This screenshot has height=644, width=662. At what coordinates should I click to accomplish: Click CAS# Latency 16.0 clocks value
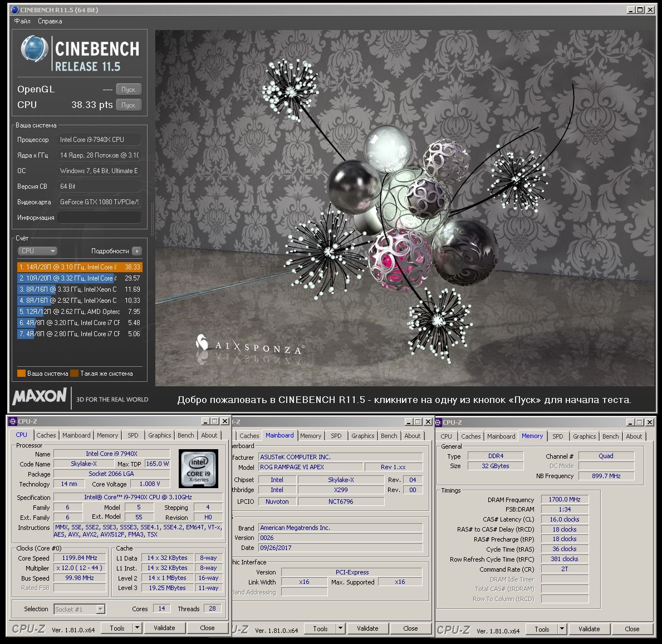pos(565,519)
